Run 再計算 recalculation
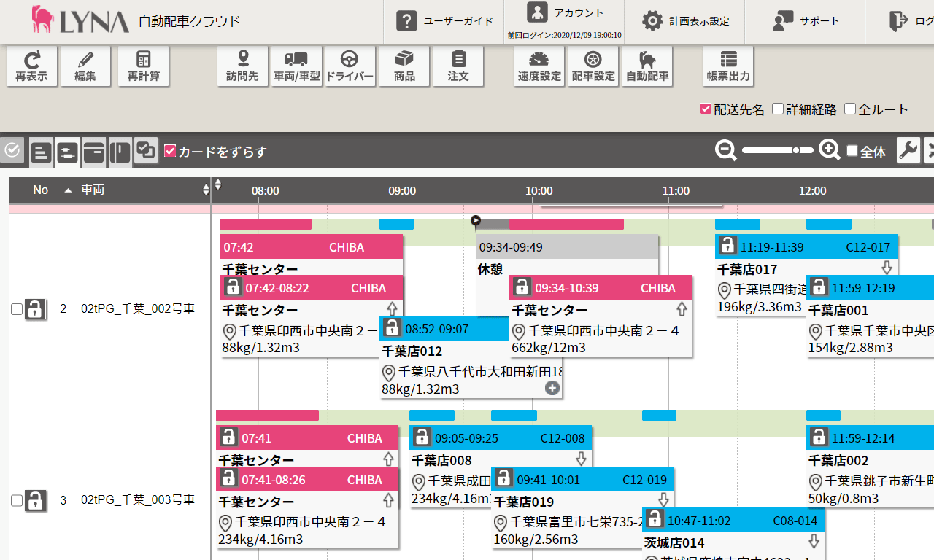 click(144, 66)
